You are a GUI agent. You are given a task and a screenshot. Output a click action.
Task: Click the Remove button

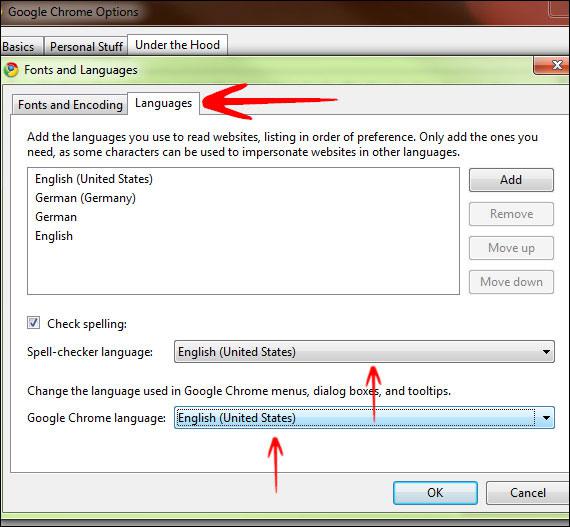(x=511, y=214)
